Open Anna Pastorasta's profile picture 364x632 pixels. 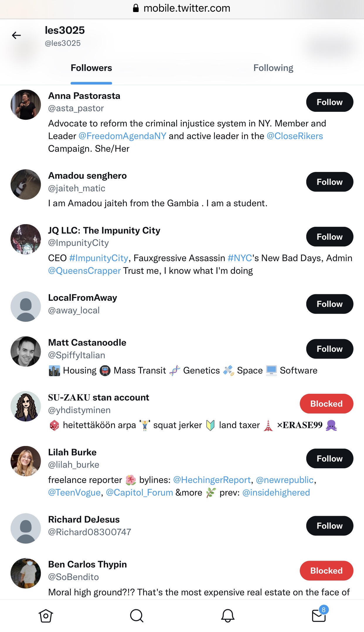click(x=26, y=105)
